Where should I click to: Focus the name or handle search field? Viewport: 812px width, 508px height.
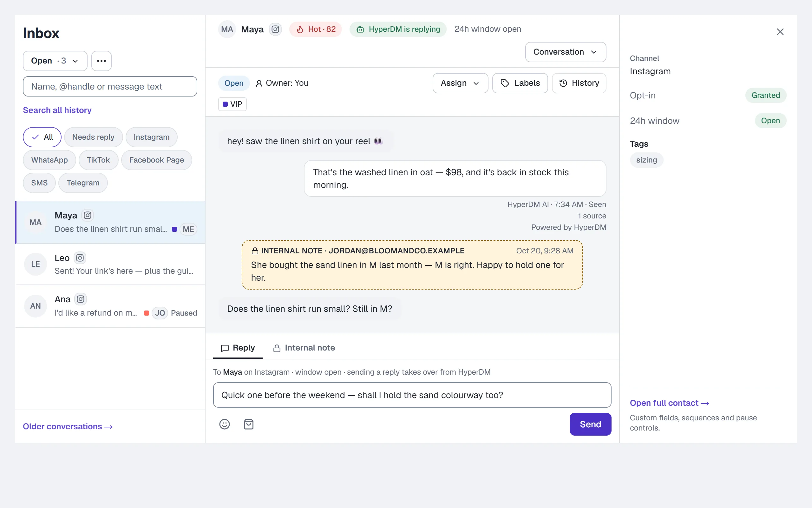pos(110,86)
